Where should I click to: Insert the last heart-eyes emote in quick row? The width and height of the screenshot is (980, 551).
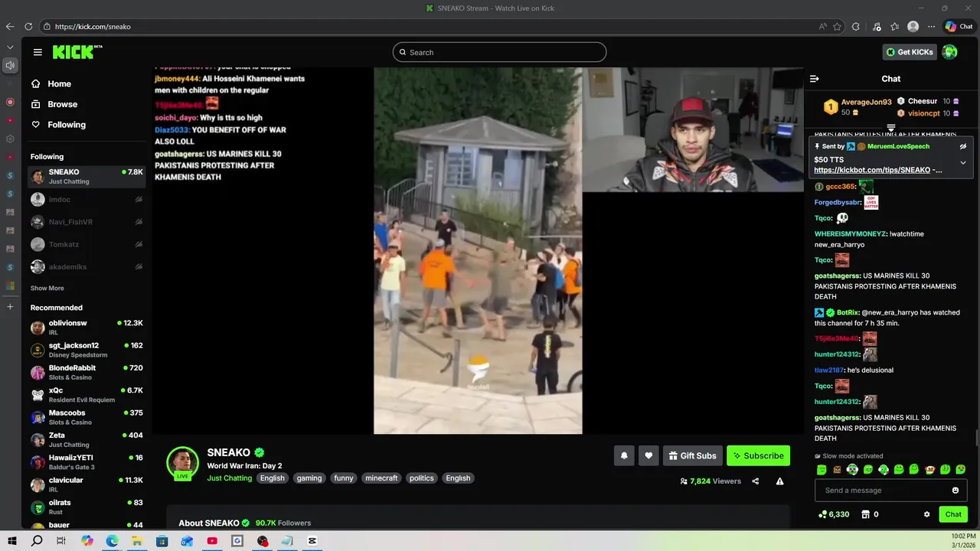961,470
